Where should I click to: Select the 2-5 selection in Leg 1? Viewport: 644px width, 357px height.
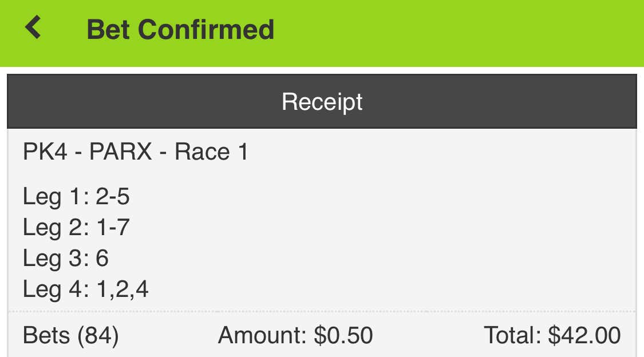(x=112, y=197)
